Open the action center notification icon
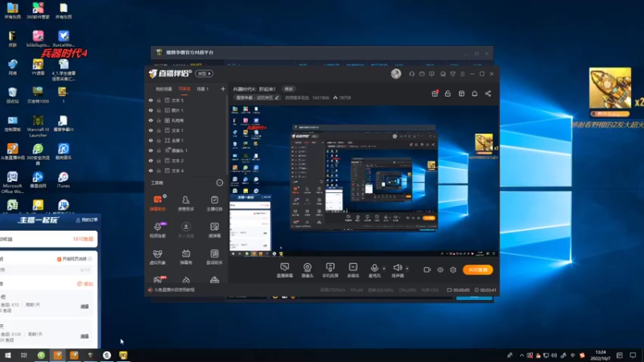Viewport: 644px width, 362px height. point(633,355)
